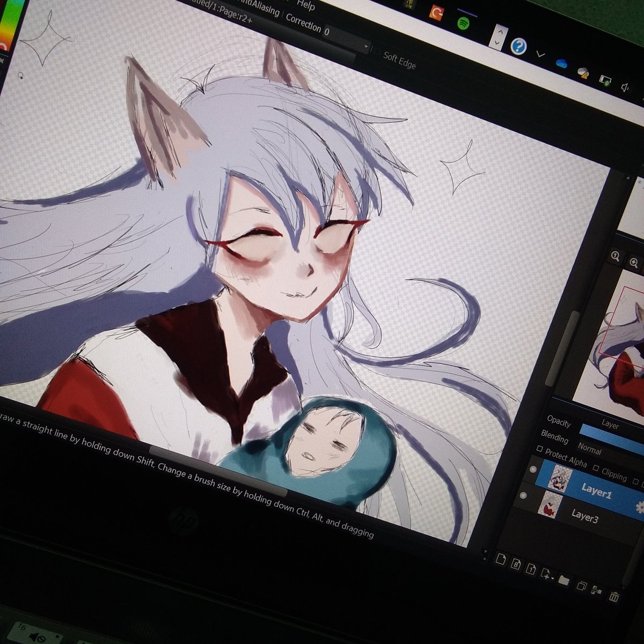Open the orange app on the taskbar

pos(436,13)
